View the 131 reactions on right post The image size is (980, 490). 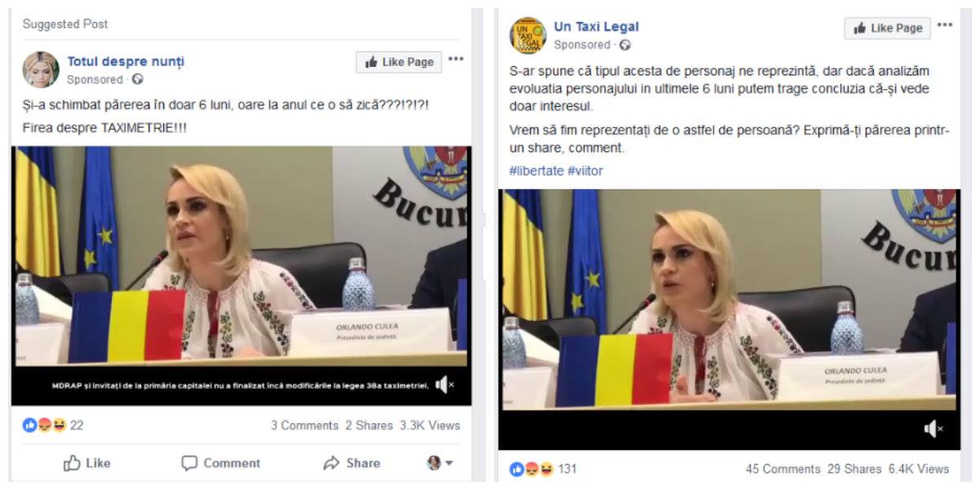tap(543, 469)
